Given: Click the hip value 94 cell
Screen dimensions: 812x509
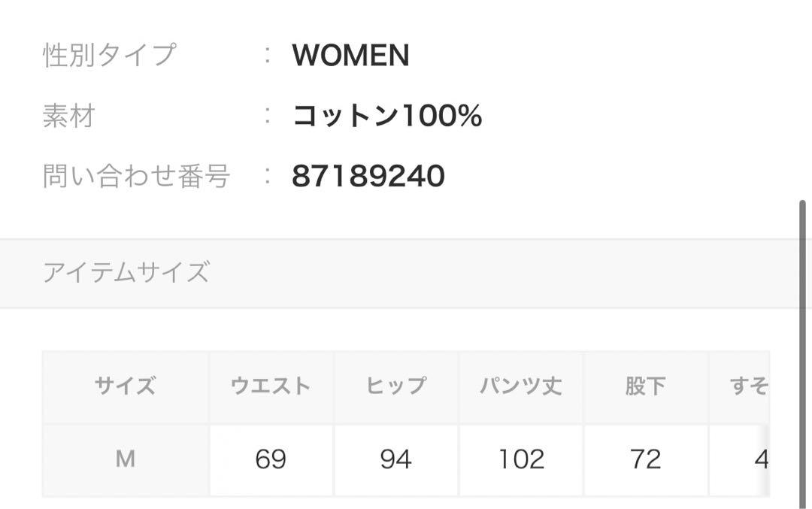Looking at the screenshot, I should (396, 460).
